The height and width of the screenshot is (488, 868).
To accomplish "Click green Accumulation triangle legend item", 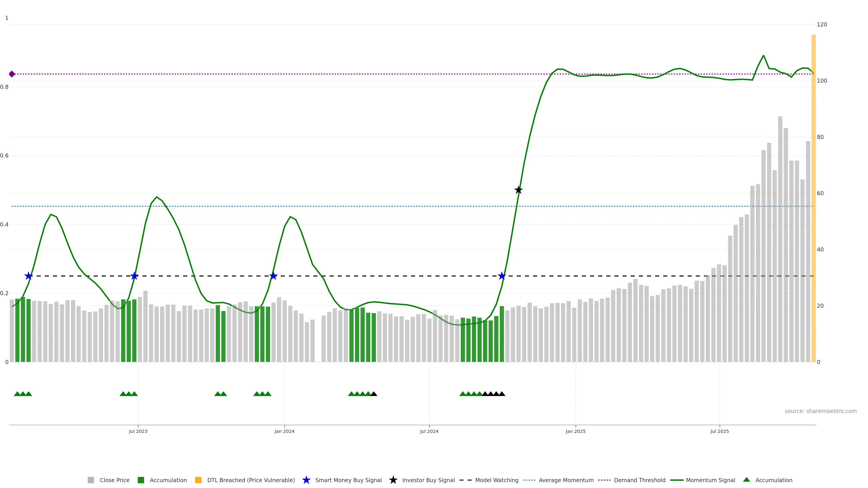I will tap(746, 480).
